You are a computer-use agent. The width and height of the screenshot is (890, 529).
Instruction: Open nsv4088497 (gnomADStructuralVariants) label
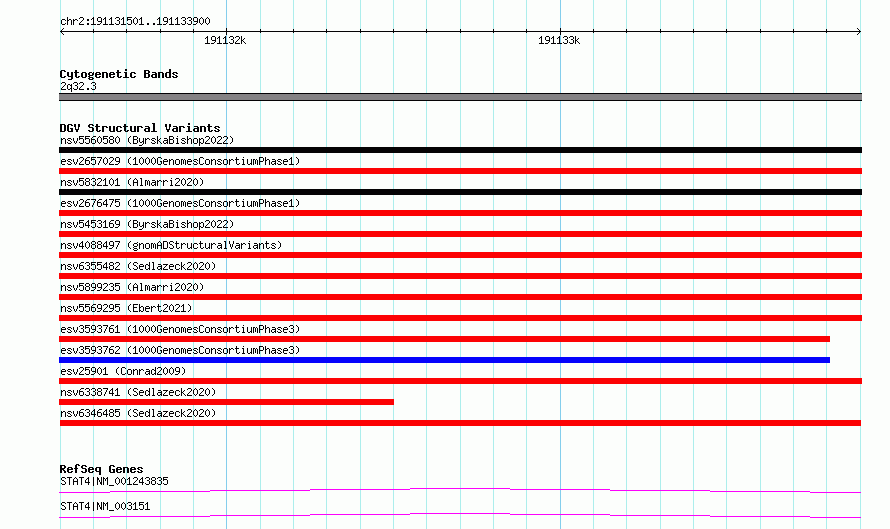[x=171, y=245]
